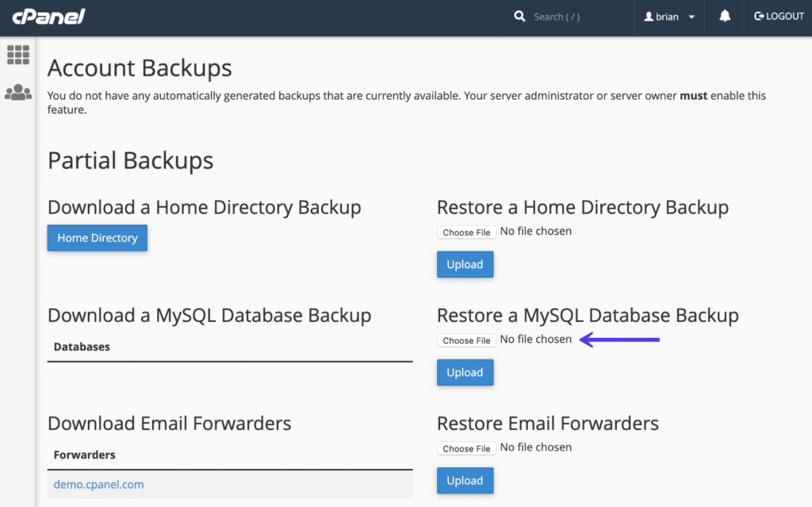812x507 pixels.
Task: Expand the brian account dropdown
Action: (690, 16)
